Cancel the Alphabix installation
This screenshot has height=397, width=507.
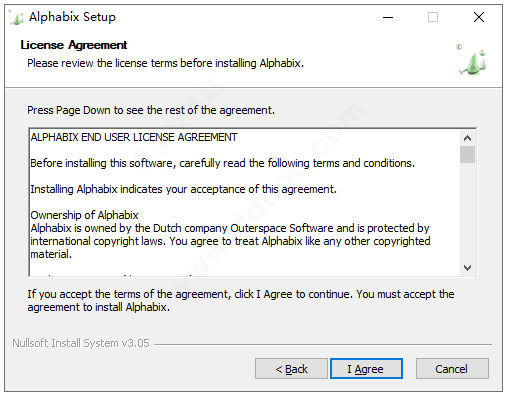click(452, 369)
